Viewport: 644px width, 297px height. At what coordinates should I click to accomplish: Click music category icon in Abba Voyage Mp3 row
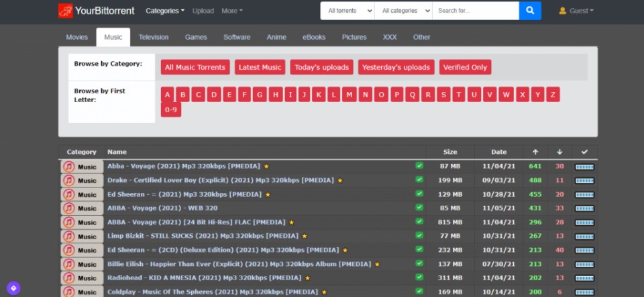point(69,167)
